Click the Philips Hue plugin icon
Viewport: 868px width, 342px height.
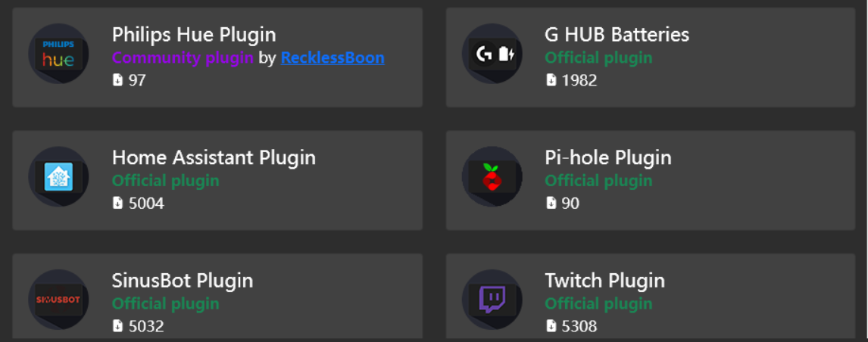[x=58, y=54]
